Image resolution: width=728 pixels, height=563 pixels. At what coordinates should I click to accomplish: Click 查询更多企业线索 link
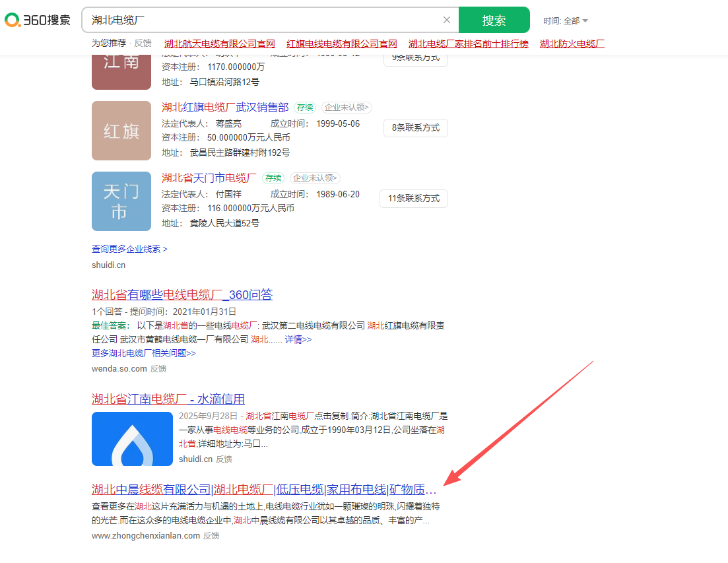click(x=129, y=249)
